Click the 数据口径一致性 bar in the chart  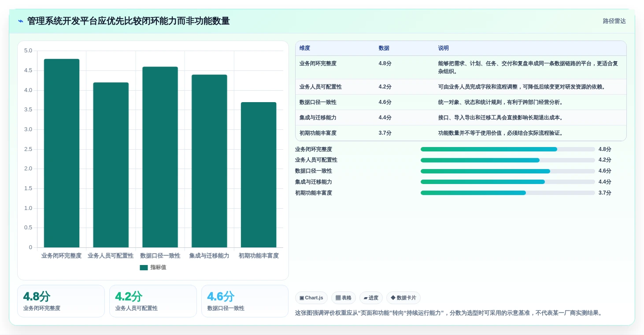pyautogui.click(x=160, y=157)
